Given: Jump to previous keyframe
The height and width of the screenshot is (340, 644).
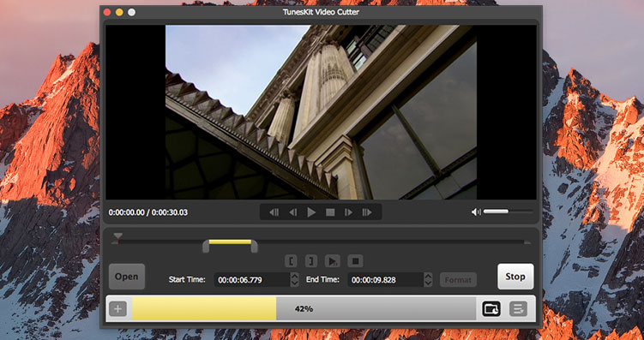Looking at the screenshot, I should pos(274,212).
